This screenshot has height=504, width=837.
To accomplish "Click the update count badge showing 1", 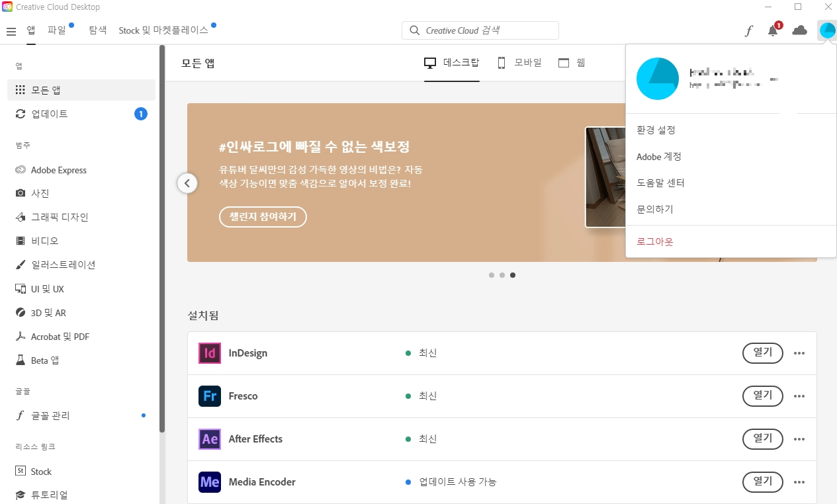I will 140,114.
